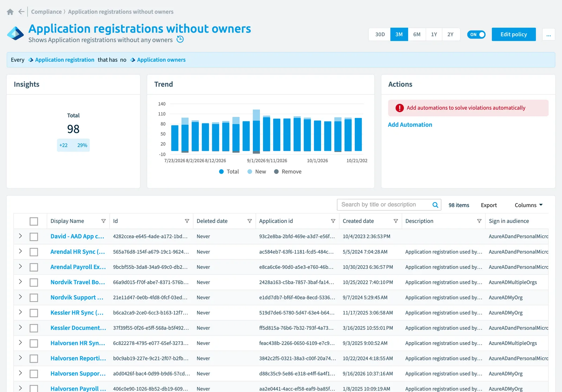This screenshot has width=562, height=392.
Task: Filter the Description column
Action: click(x=479, y=221)
